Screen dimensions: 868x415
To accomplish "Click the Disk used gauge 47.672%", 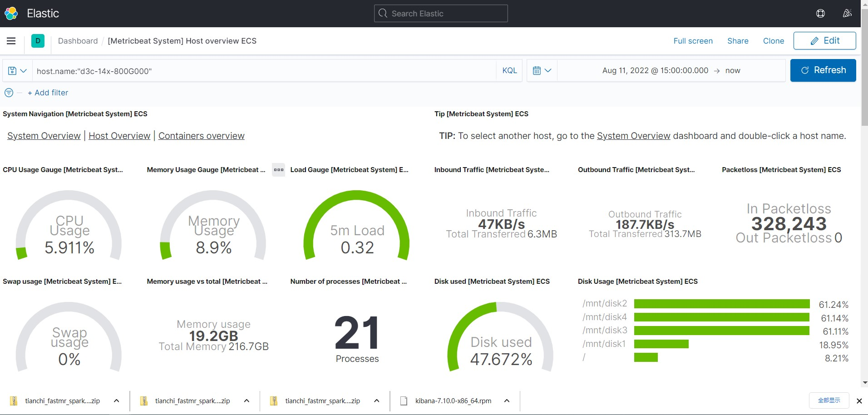I will [501, 337].
